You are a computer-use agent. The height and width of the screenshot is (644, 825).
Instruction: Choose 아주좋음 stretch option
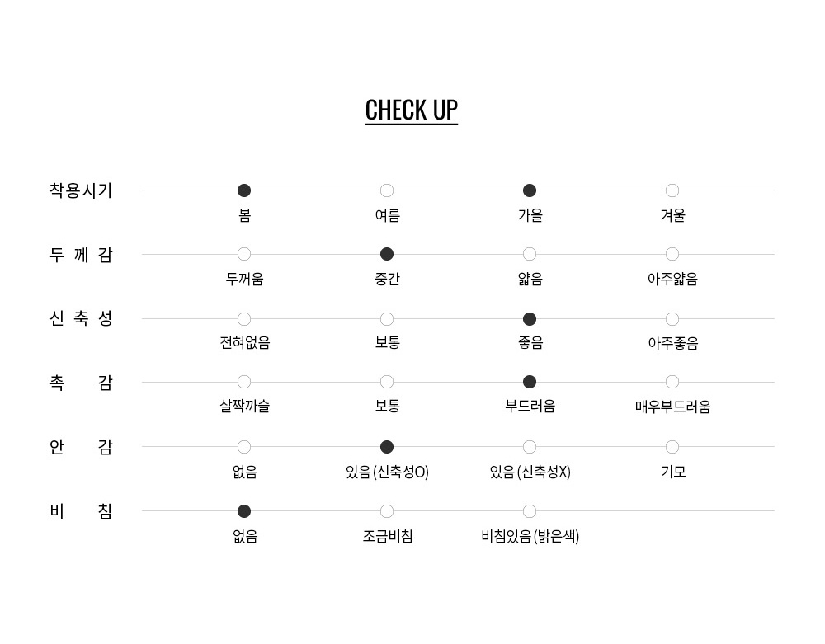pos(672,319)
